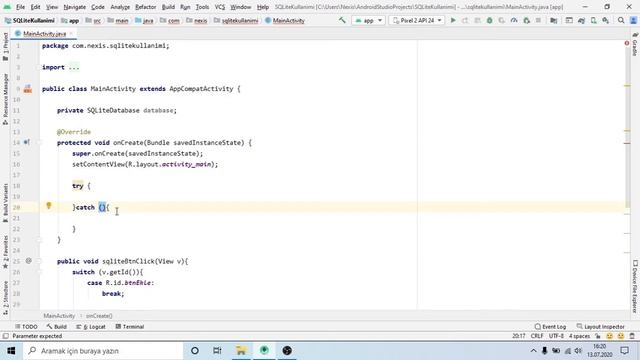Open the Event Log
Viewport: 640px width, 360px height.
click(550, 327)
